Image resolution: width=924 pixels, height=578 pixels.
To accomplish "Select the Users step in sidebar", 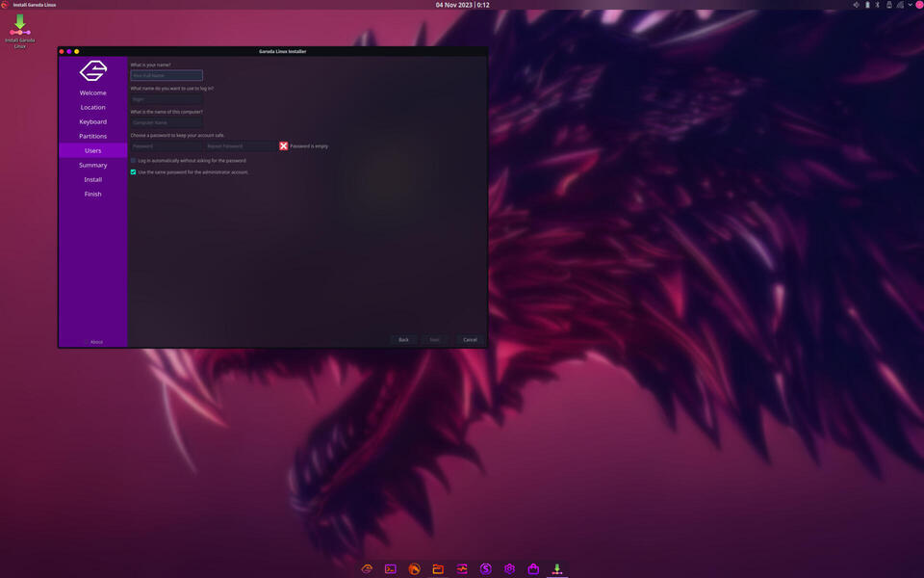I will point(93,150).
